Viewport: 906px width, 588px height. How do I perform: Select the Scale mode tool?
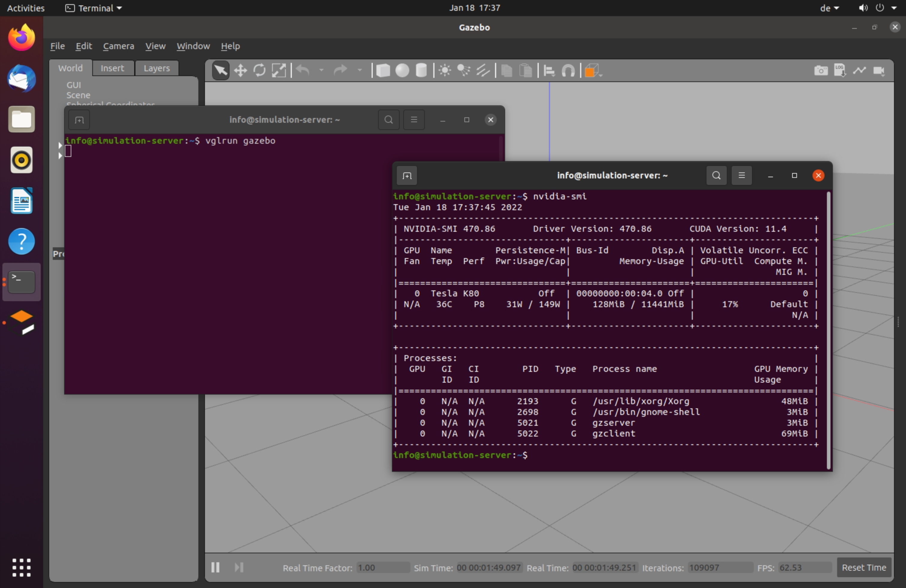click(x=279, y=71)
